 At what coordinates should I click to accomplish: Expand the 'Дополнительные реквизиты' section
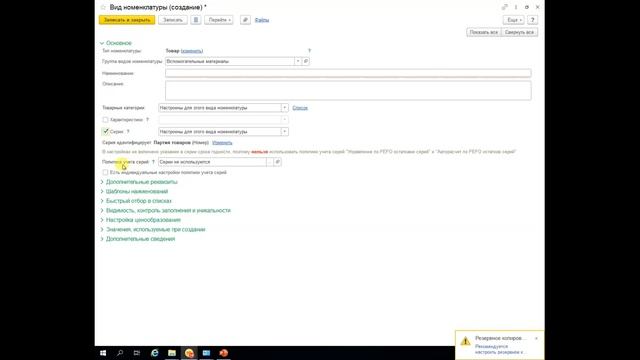pyautogui.click(x=142, y=182)
